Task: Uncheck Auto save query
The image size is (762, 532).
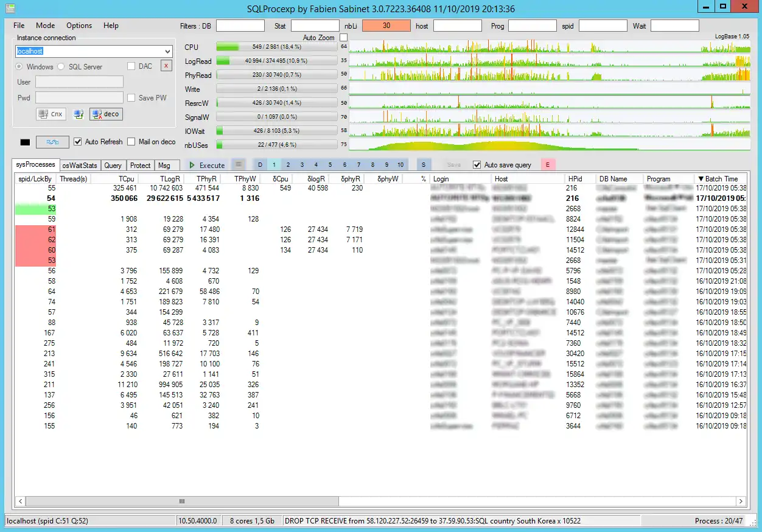Action: (x=477, y=165)
